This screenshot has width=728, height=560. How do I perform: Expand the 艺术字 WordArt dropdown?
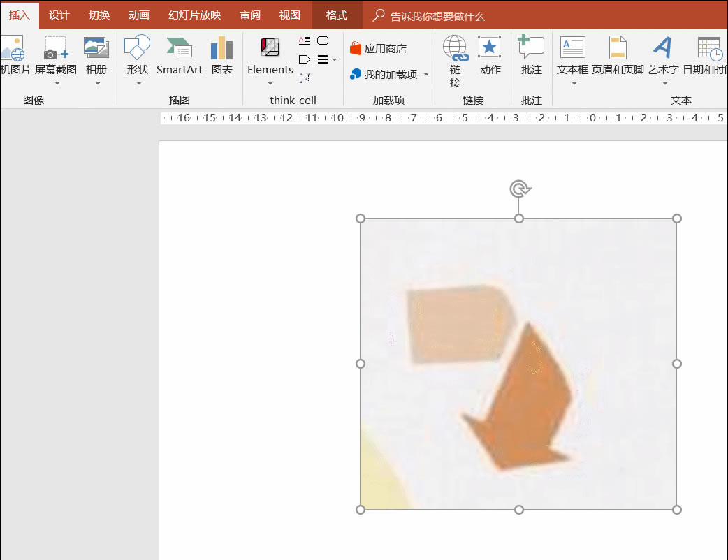665,84
